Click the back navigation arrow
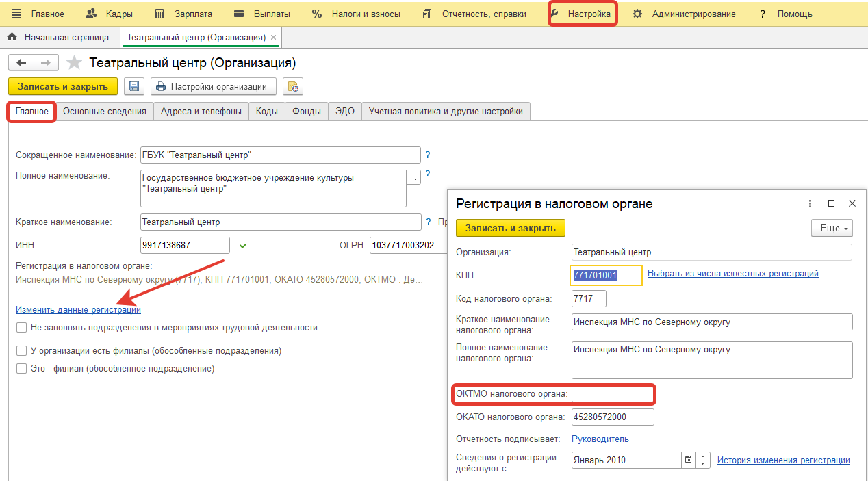Viewport: 868px width, 481px height. click(x=21, y=63)
